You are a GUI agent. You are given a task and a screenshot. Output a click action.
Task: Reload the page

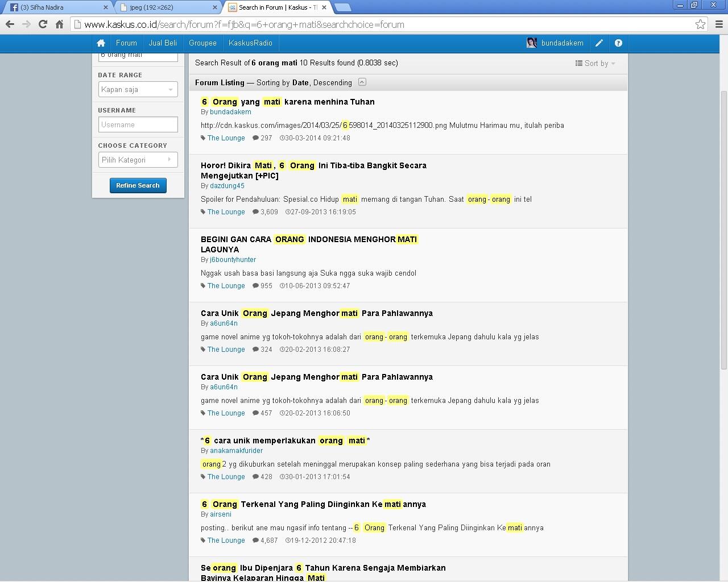(x=43, y=24)
